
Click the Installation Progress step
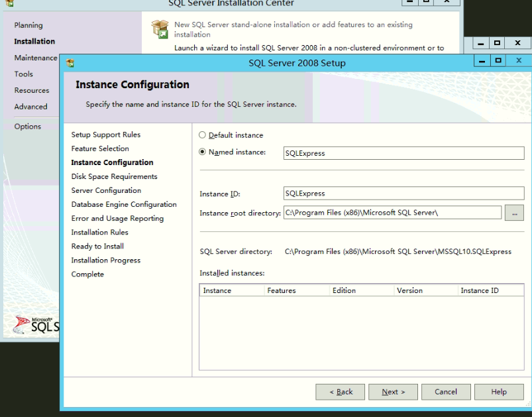tap(106, 261)
